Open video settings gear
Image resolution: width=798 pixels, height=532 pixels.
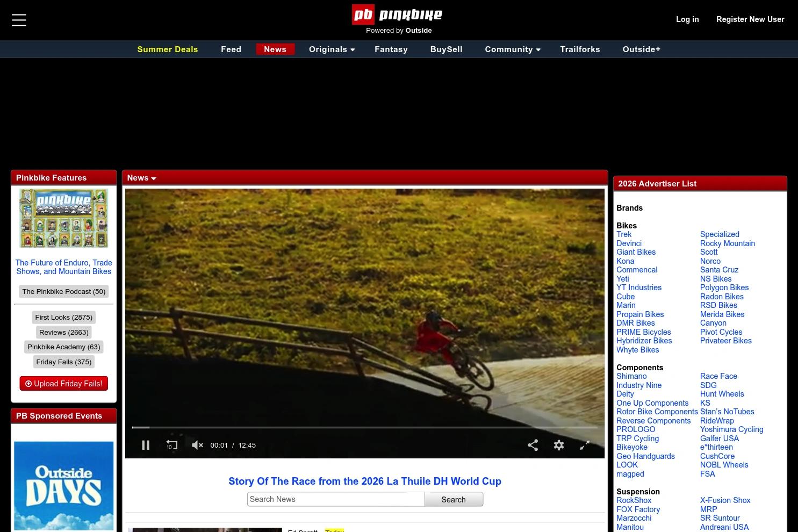[559, 445]
